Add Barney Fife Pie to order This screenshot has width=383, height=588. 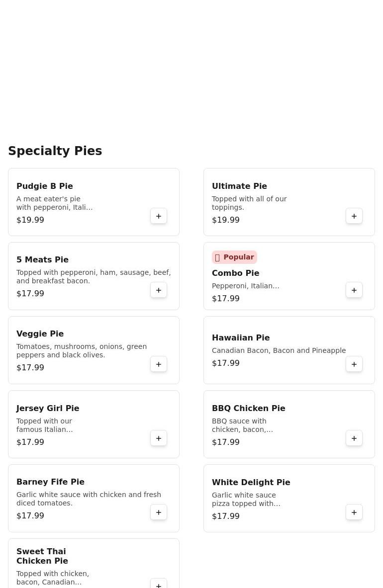click(x=159, y=512)
